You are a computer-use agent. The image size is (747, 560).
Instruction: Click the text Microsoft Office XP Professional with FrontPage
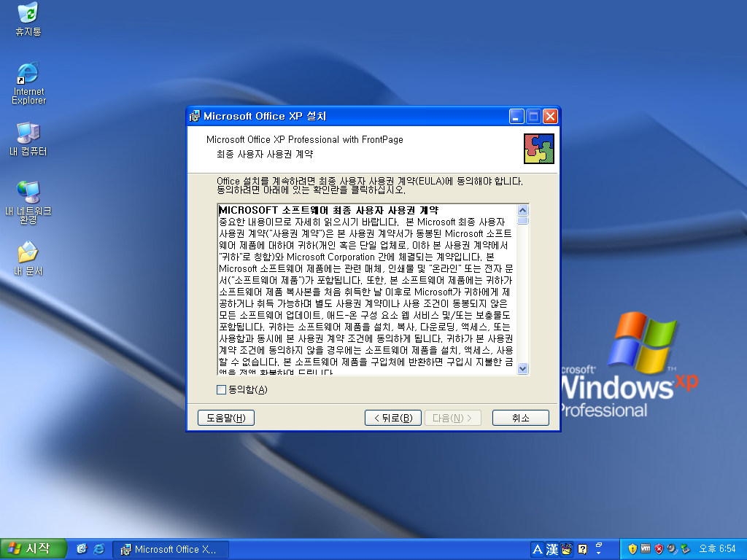[x=304, y=139]
